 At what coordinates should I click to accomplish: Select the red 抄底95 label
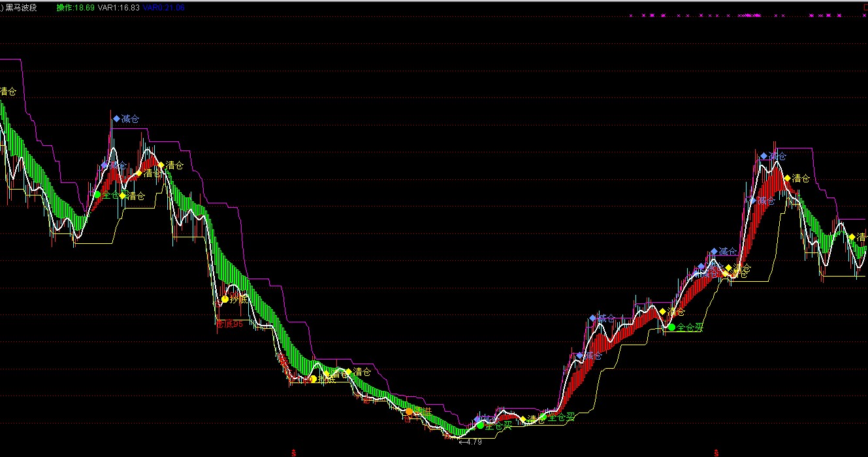pyautogui.click(x=229, y=324)
